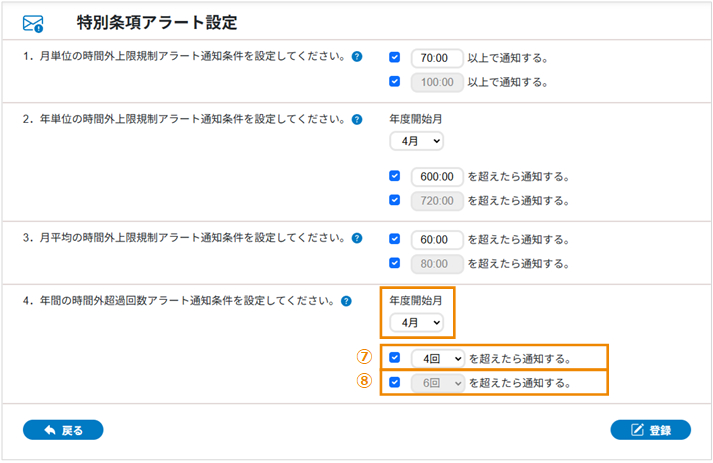The height and width of the screenshot is (463, 713).
Task: Click help icon for monthly average limit
Action: [x=356, y=238]
